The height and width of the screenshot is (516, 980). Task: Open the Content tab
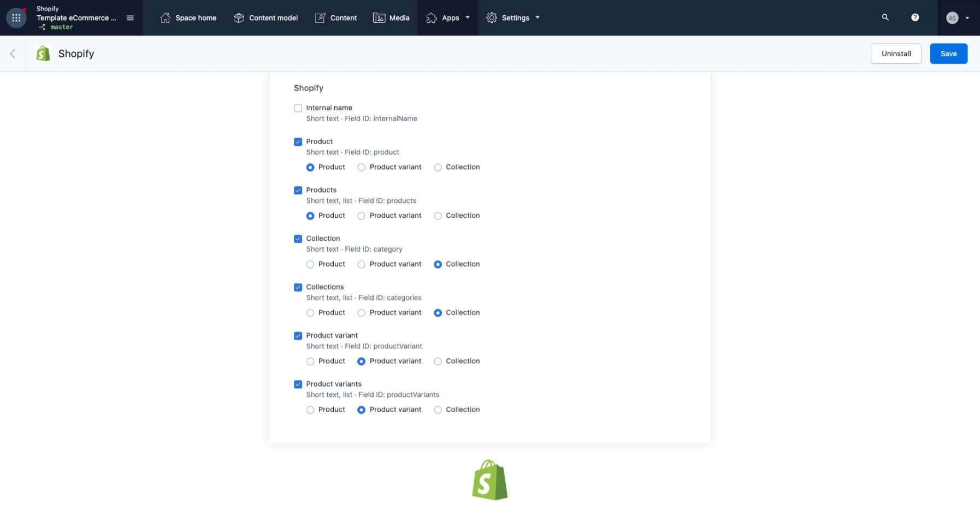[x=336, y=18]
